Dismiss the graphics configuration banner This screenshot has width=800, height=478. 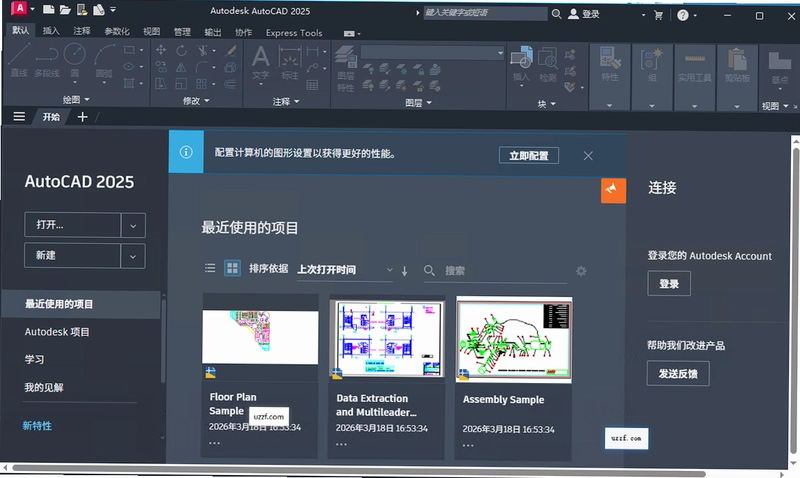click(588, 156)
